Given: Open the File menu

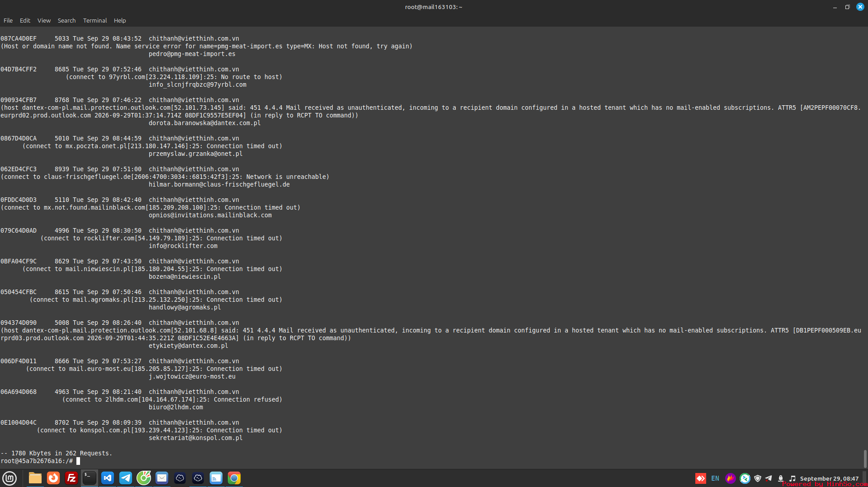Looking at the screenshot, I should pyautogui.click(x=8, y=20).
